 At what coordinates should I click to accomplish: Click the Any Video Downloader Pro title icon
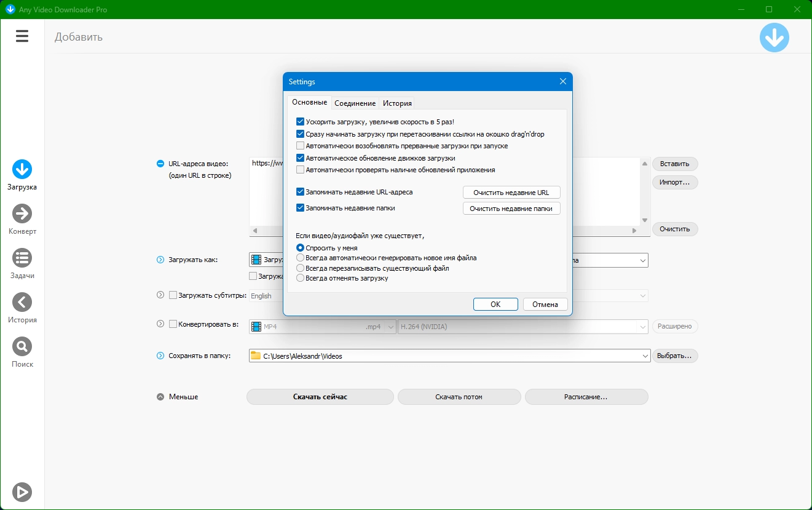coord(10,9)
